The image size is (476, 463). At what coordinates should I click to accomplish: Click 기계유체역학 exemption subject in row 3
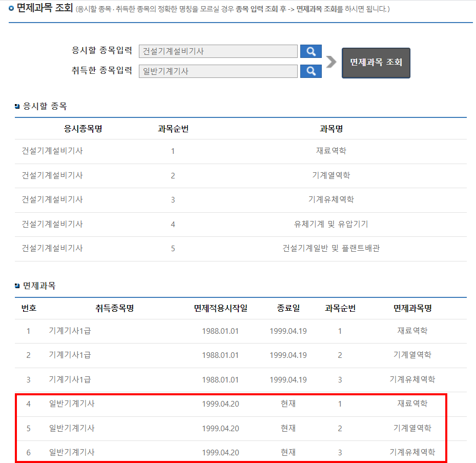(x=412, y=379)
